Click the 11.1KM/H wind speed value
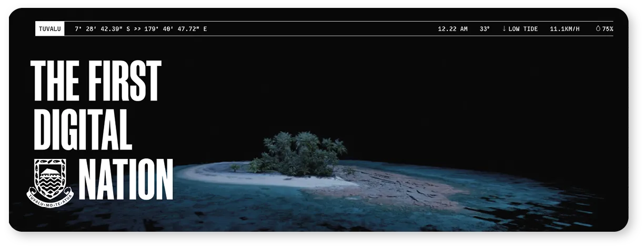 tap(565, 29)
